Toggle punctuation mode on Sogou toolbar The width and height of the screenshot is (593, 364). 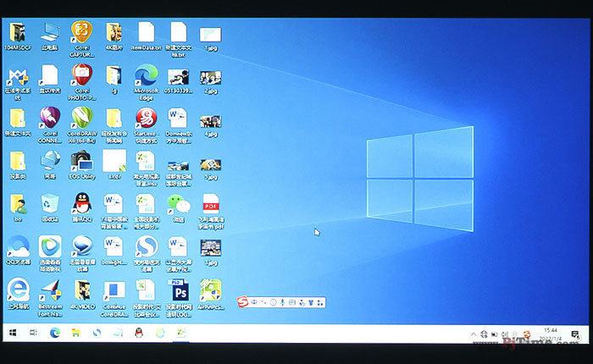coord(263,302)
